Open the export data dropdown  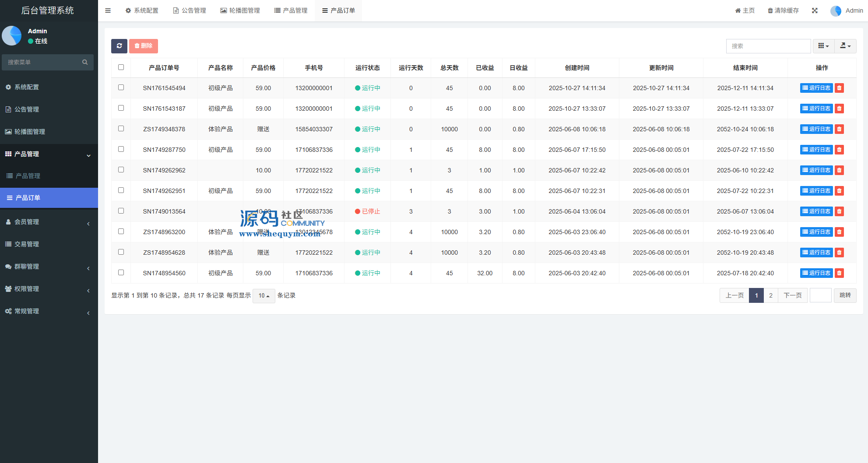(845, 46)
